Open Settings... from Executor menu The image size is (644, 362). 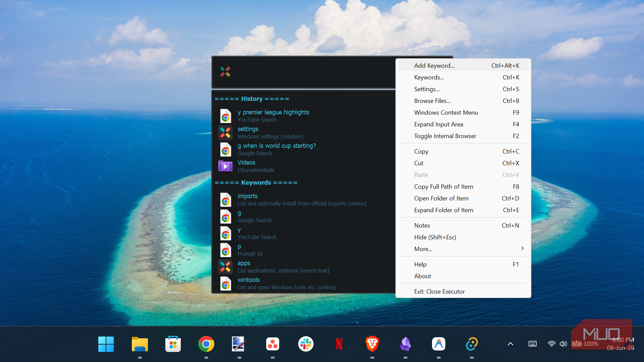pyautogui.click(x=464, y=89)
